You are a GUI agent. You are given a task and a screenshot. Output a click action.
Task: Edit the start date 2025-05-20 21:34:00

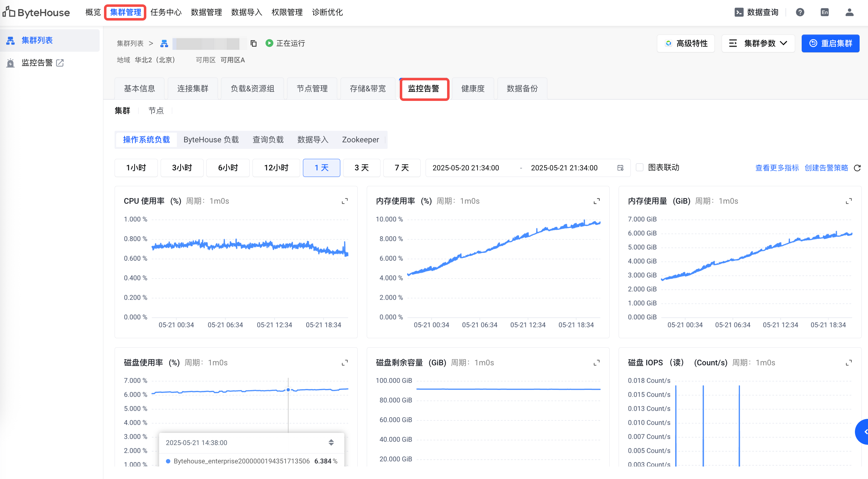[466, 168]
